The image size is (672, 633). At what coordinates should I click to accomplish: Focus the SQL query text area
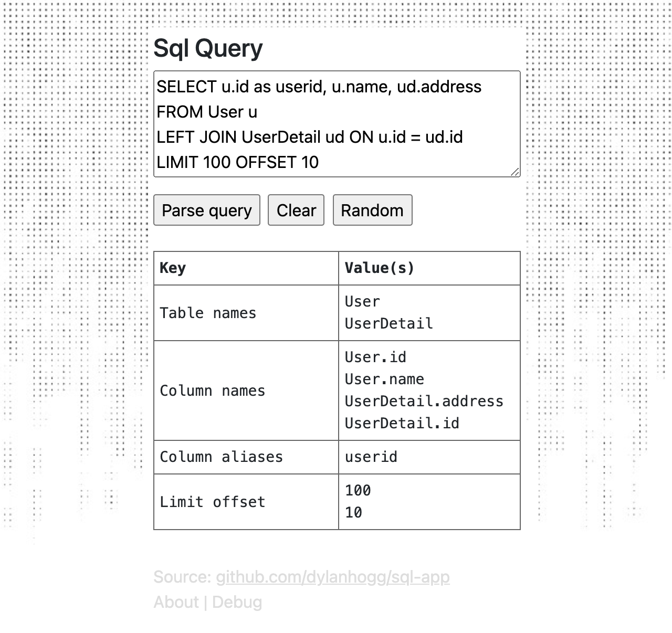coord(337,124)
